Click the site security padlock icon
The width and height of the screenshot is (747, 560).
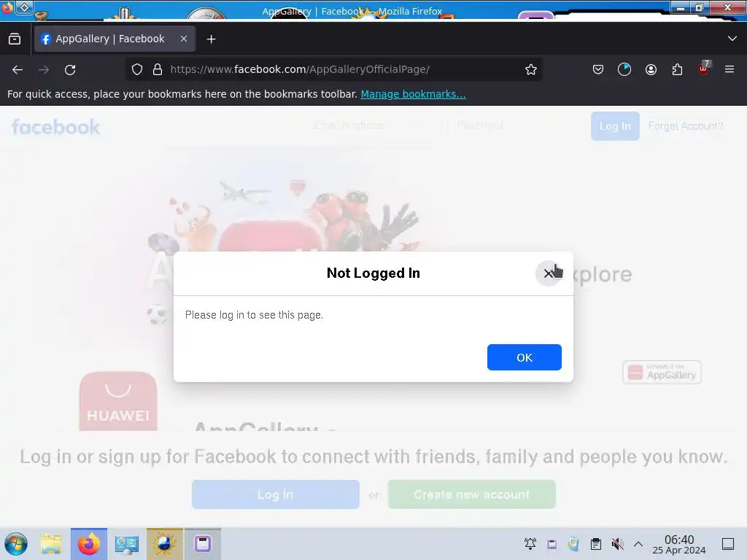click(158, 69)
